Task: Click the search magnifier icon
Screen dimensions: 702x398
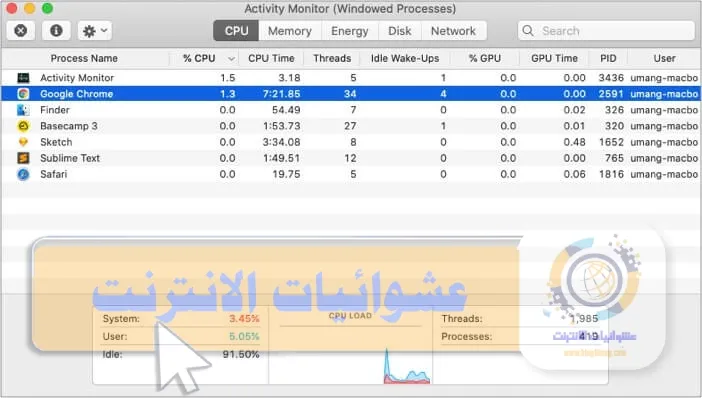Action: pos(528,31)
